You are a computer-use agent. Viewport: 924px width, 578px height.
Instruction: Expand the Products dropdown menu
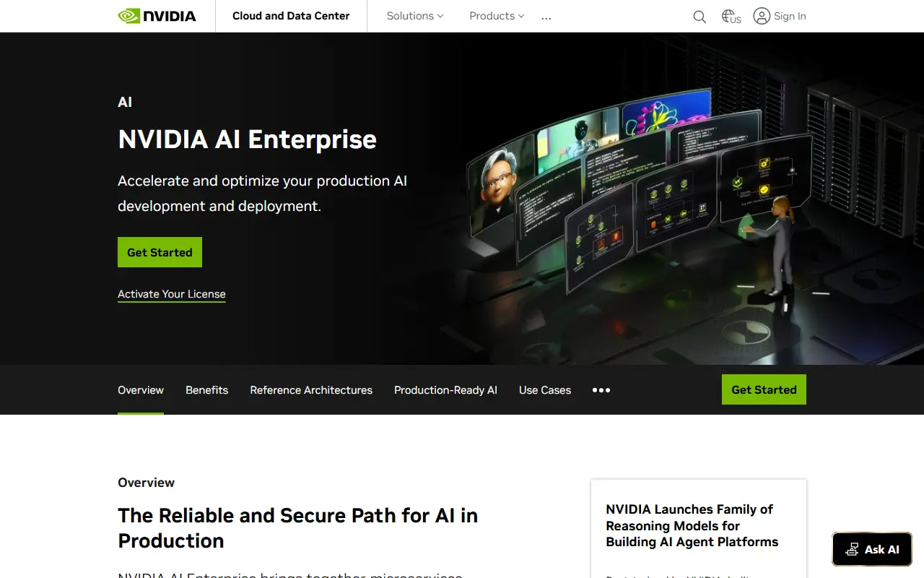pyautogui.click(x=497, y=16)
